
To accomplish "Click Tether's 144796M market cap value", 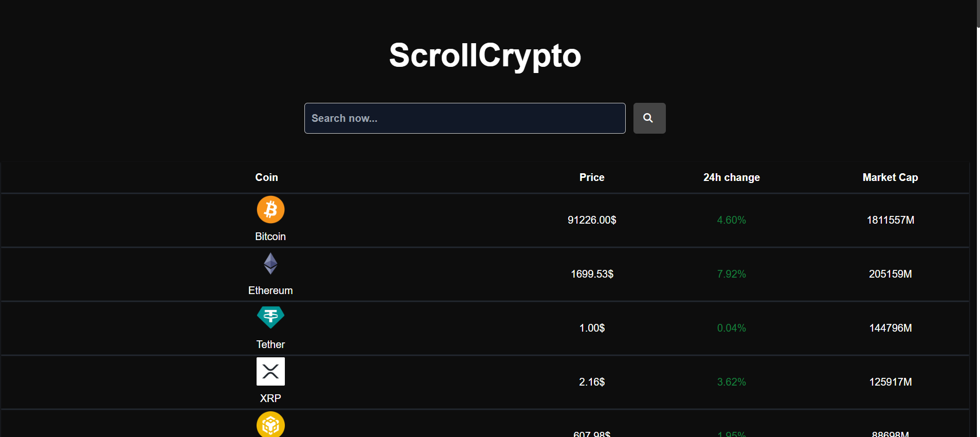I will point(890,328).
